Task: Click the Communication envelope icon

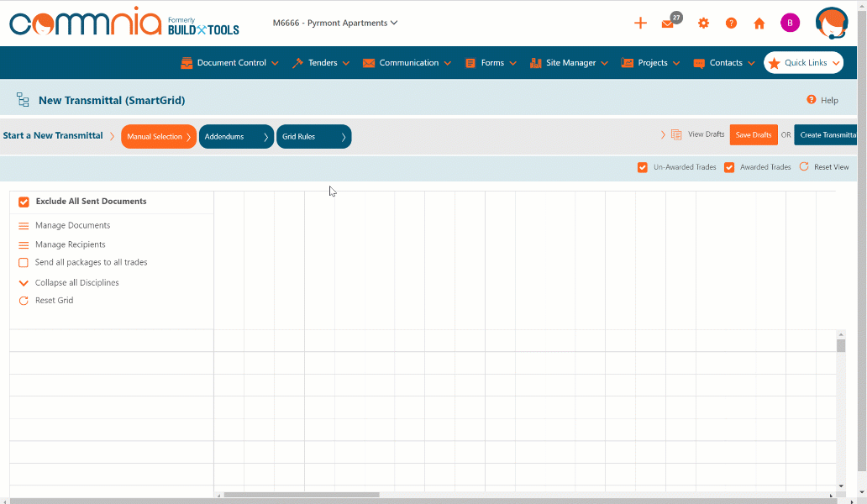Action: (x=368, y=63)
